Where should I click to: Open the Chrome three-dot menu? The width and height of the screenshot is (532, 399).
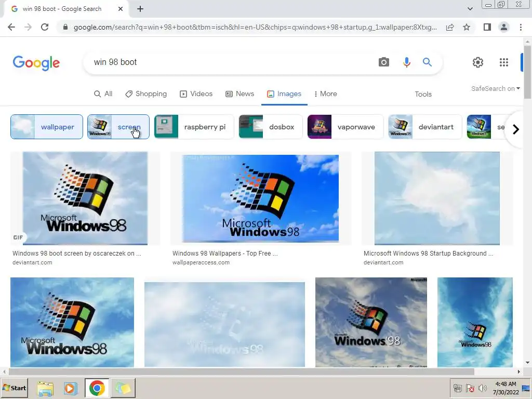tap(521, 27)
